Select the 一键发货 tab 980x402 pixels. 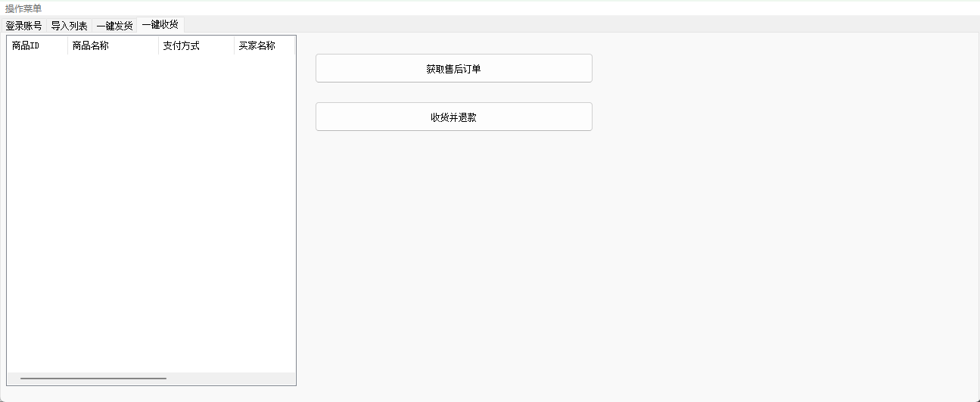(114, 26)
